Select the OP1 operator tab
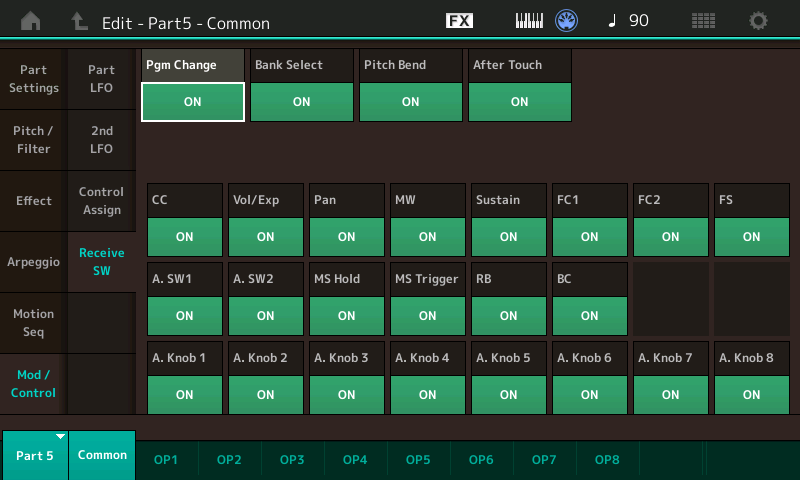The width and height of the screenshot is (800, 480). coord(166,459)
